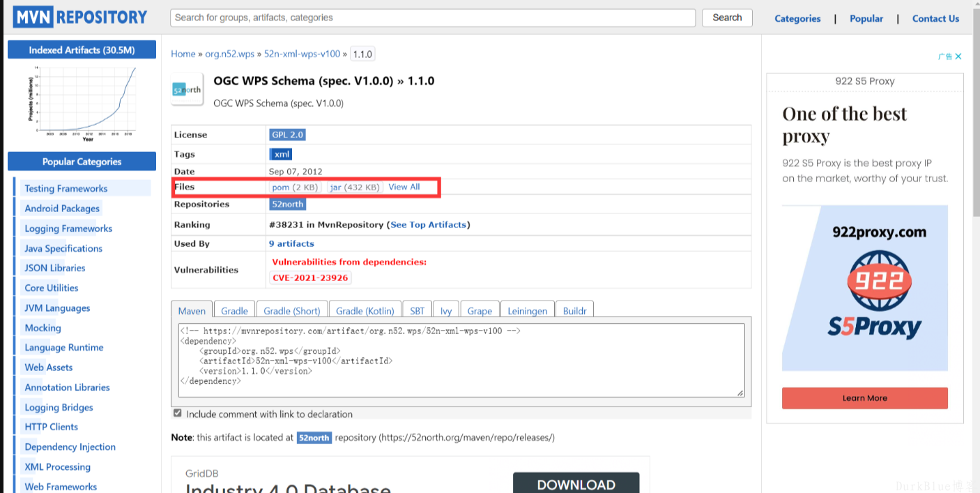Click inside the Maven dependency snippet box

coord(461,361)
